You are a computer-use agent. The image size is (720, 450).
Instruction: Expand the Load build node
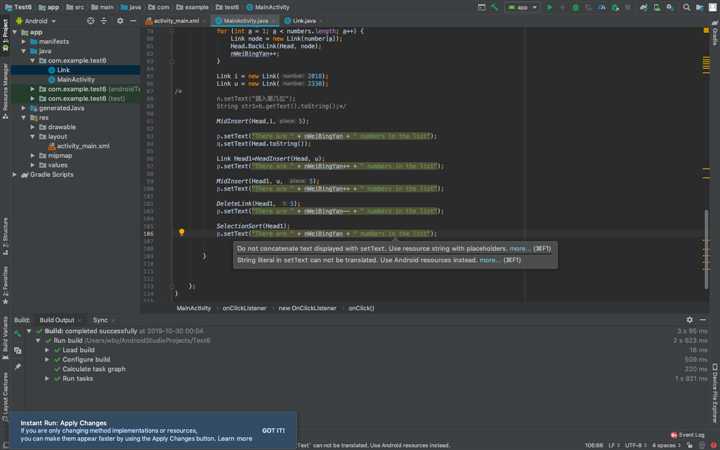47,350
